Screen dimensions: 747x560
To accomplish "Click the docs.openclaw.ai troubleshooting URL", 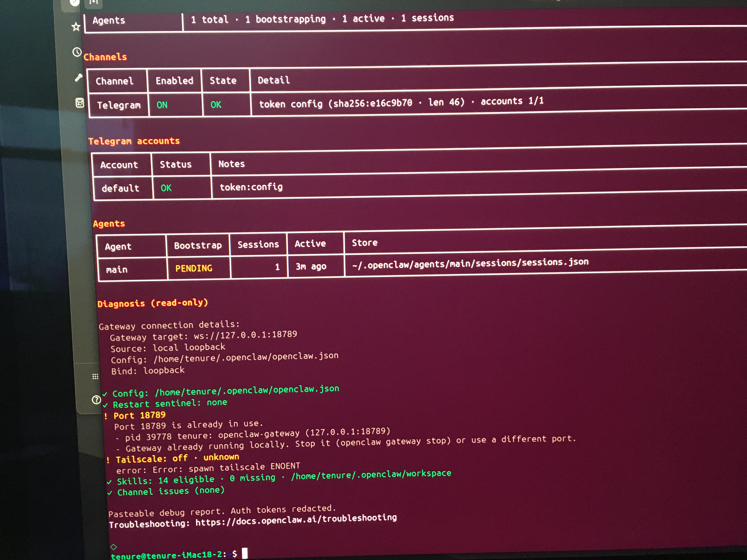I will tap(296, 520).
